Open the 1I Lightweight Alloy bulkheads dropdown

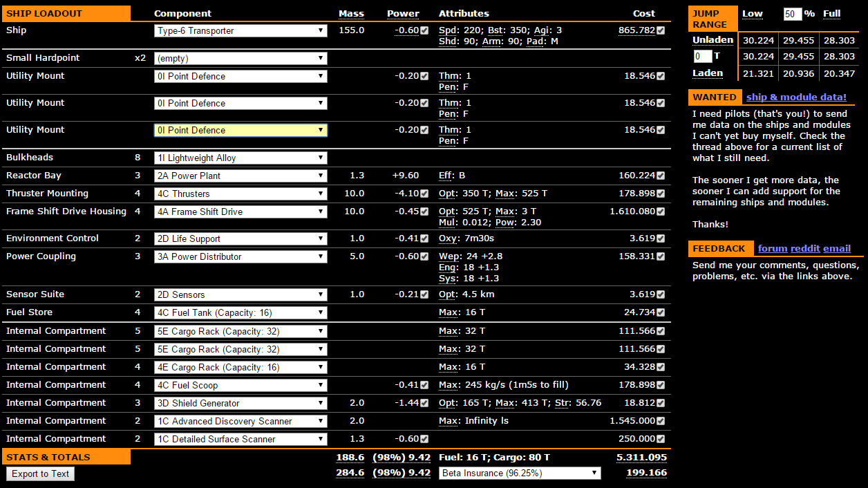coord(240,158)
